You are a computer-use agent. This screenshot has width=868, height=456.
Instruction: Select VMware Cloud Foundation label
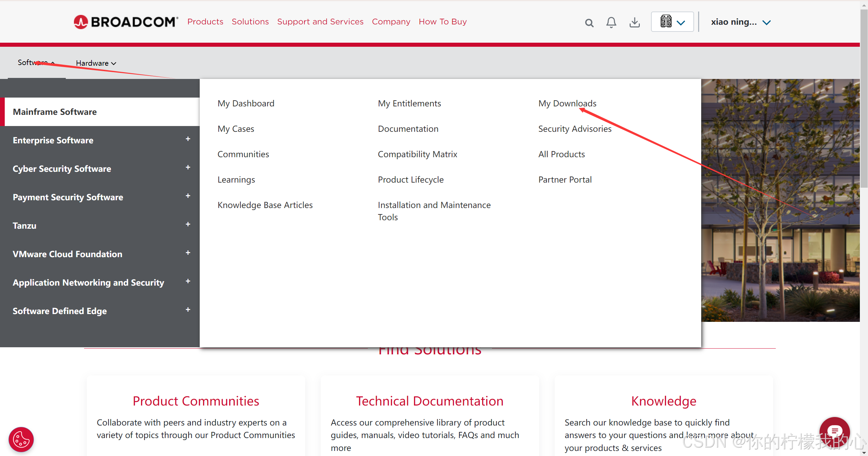pos(67,254)
